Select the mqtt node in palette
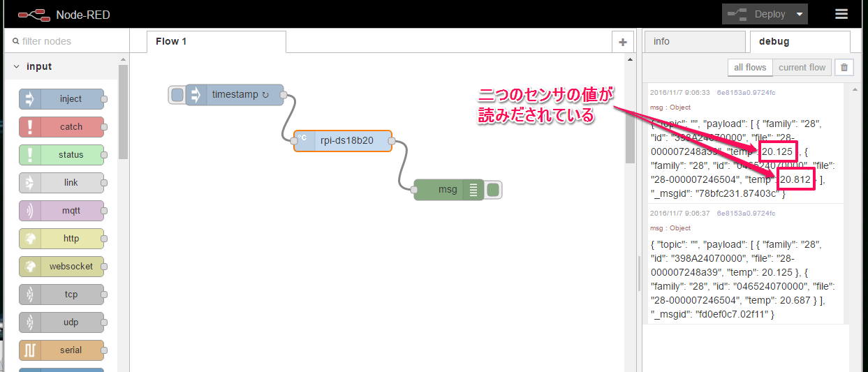This screenshot has width=868, height=372. pyautogui.click(x=61, y=211)
